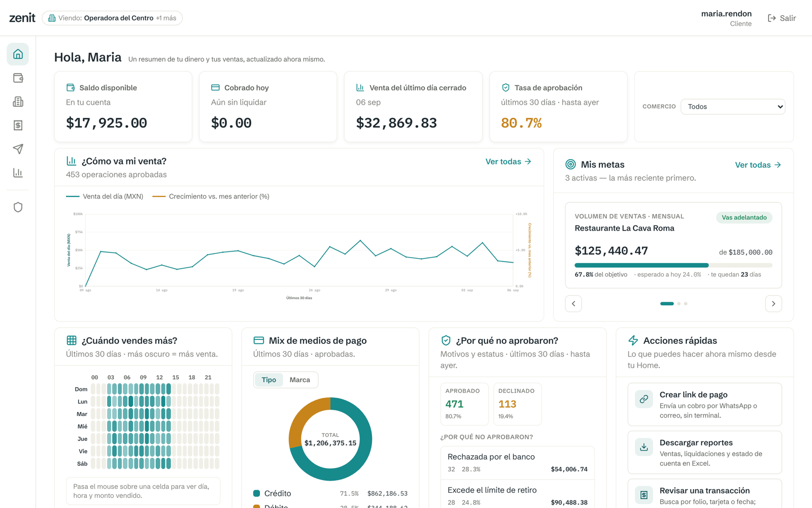Click the APROBADO 471 stat box

point(464,404)
